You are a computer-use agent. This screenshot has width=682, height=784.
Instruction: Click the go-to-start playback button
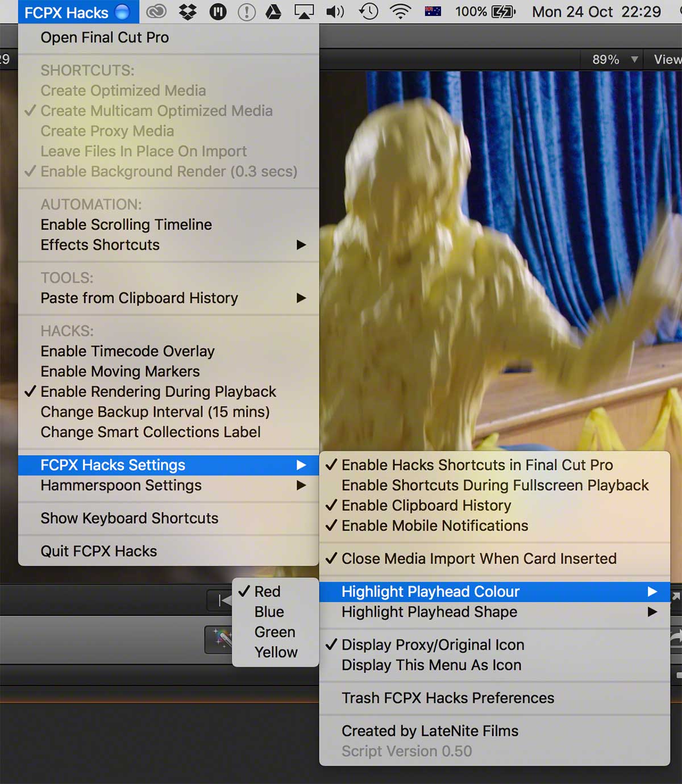pos(220,601)
